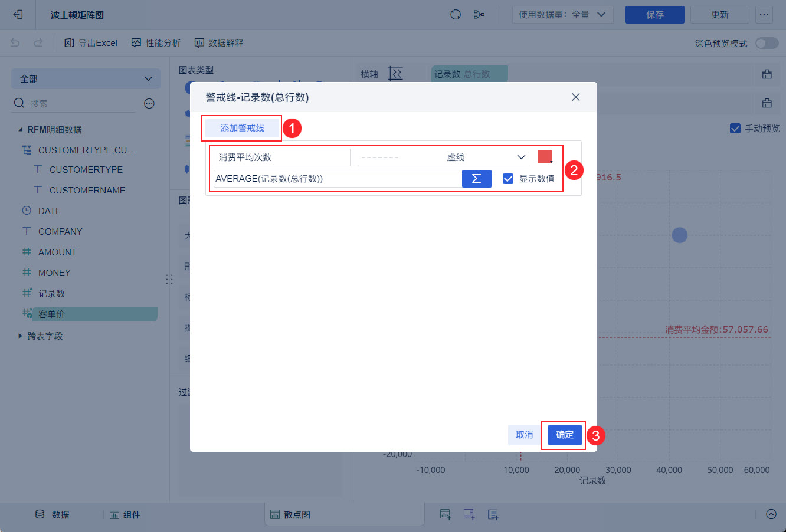Click the add component icon

click(446, 514)
